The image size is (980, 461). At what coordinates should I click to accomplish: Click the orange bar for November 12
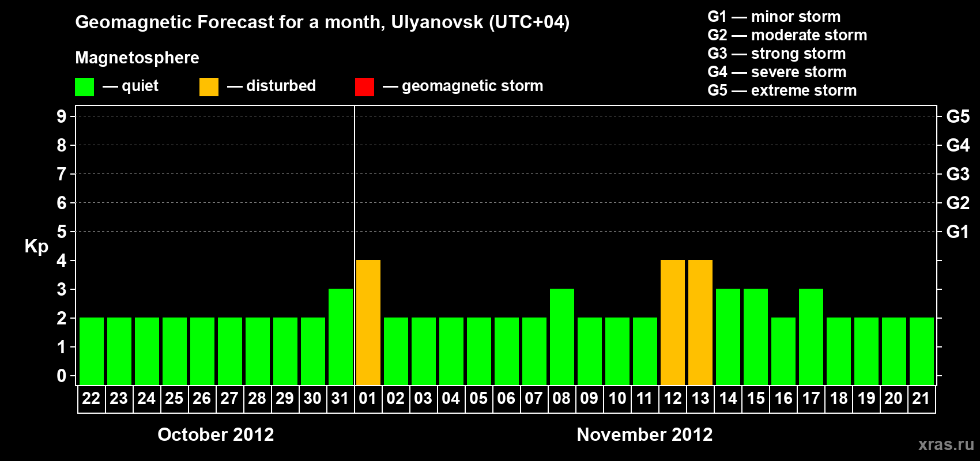click(673, 322)
